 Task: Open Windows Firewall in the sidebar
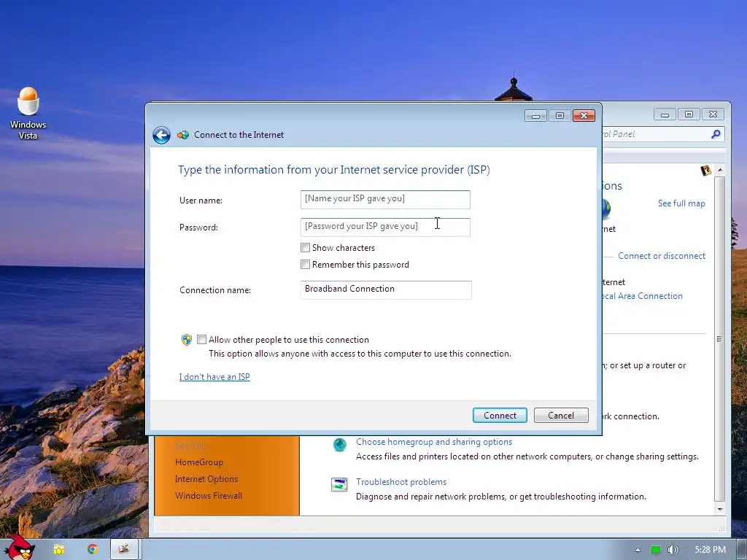point(209,496)
